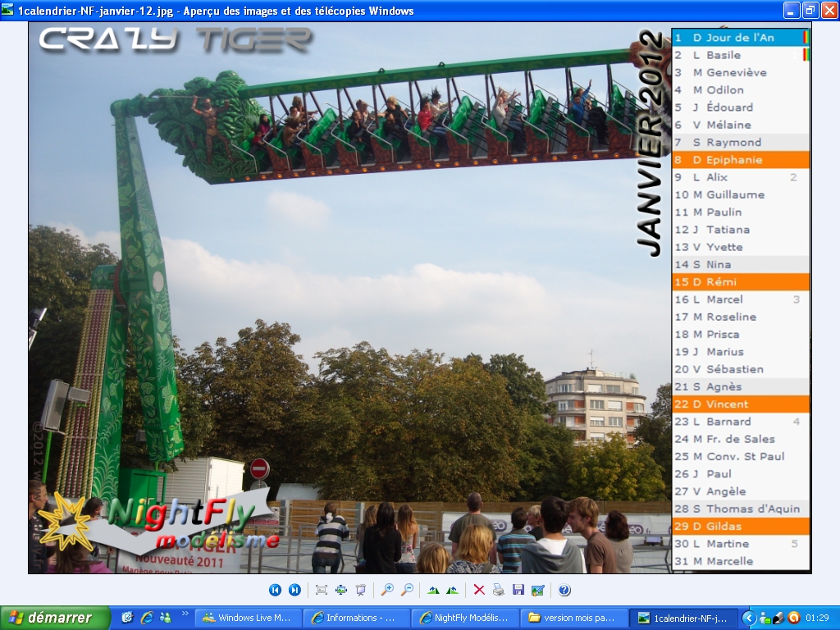Zoom out with the magnifier minus icon
The image size is (840, 630).
pyautogui.click(x=407, y=590)
